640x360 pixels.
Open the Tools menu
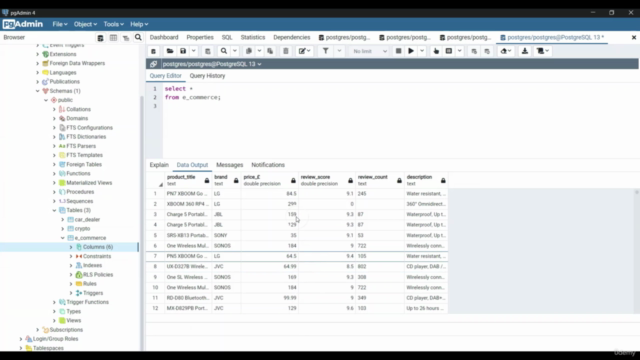pyautogui.click(x=113, y=24)
